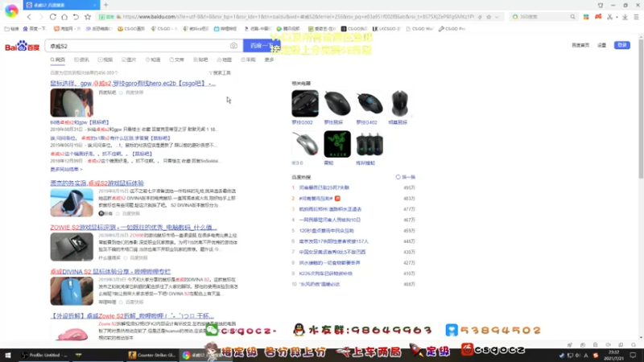This screenshot has width=644, height=362.
Task: Open hot search item ranked first
Action: pyautogui.click(x=324, y=187)
